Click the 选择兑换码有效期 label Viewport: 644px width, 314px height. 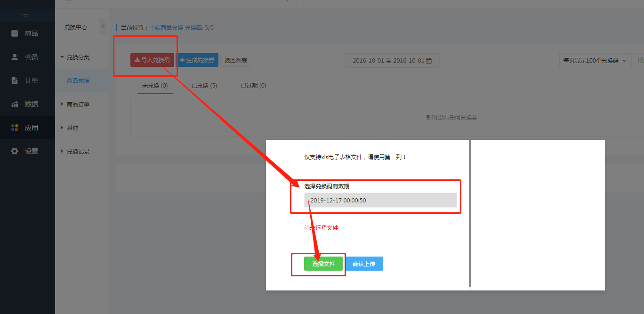[327, 186]
